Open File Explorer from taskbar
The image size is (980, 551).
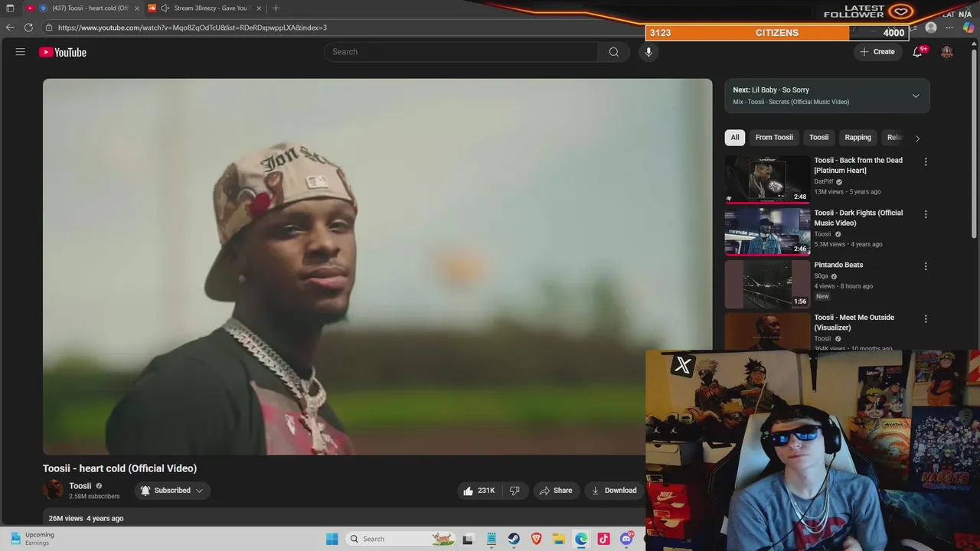click(x=559, y=539)
